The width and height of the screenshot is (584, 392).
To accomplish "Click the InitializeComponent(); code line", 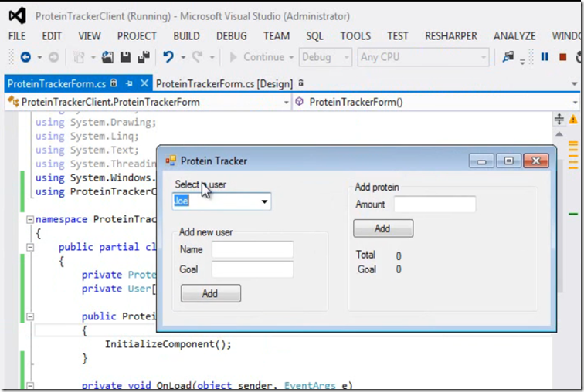I will click(x=168, y=344).
